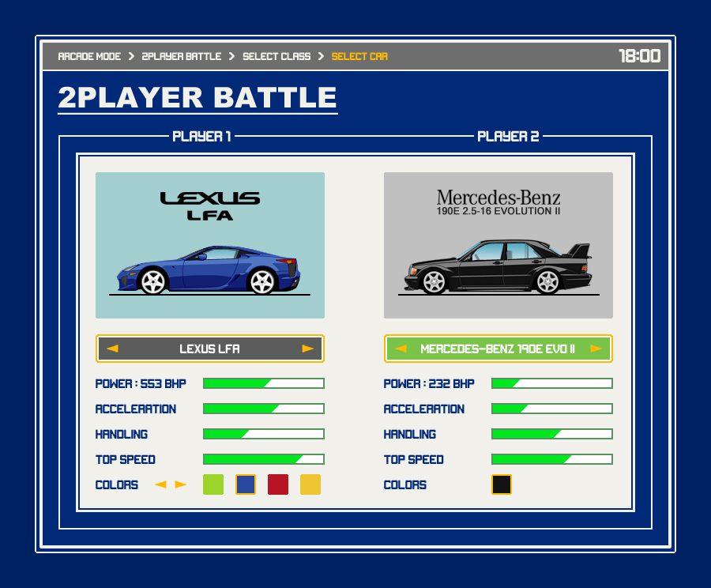The height and width of the screenshot is (588, 711).
Task: Click the Player 1 COLORS label
Action: [x=117, y=485]
